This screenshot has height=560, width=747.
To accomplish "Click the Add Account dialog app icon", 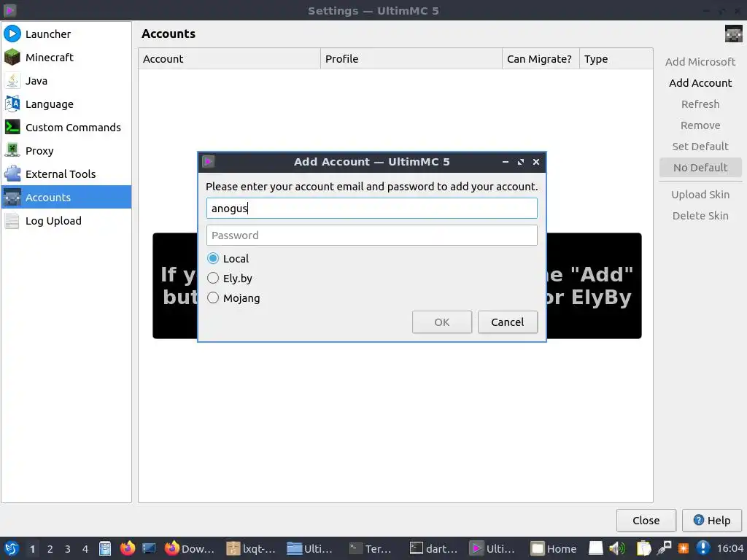I will point(208,161).
